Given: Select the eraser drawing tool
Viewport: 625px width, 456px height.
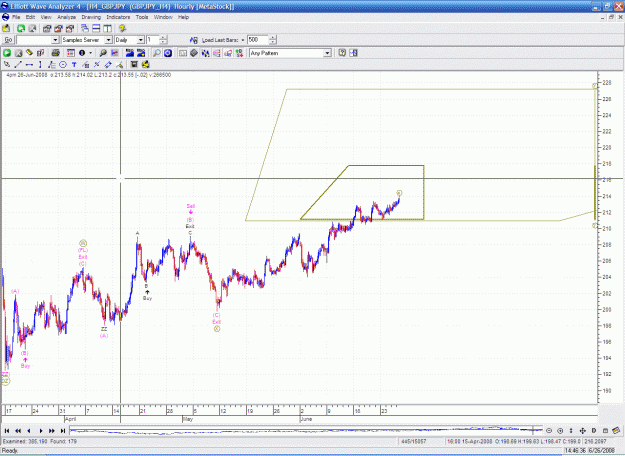Looking at the screenshot, I should tap(108, 65).
